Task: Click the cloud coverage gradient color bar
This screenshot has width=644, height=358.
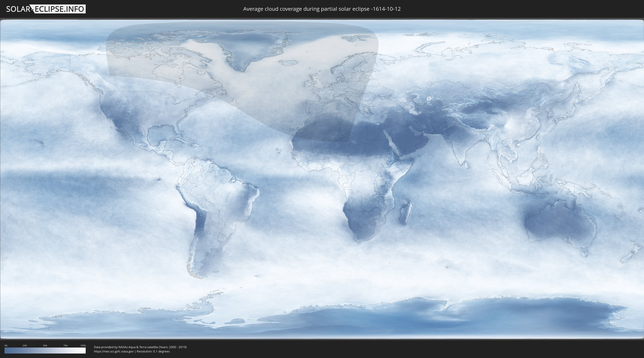Action: (x=45, y=350)
